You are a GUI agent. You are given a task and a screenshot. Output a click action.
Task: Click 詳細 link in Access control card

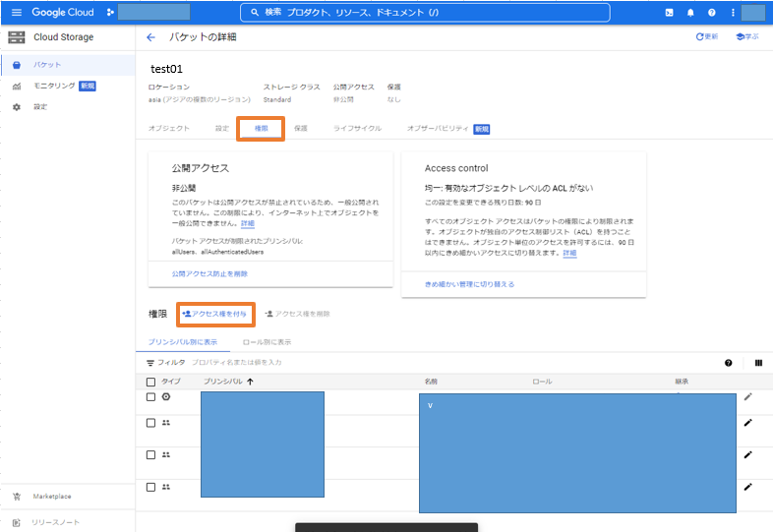coord(569,253)
